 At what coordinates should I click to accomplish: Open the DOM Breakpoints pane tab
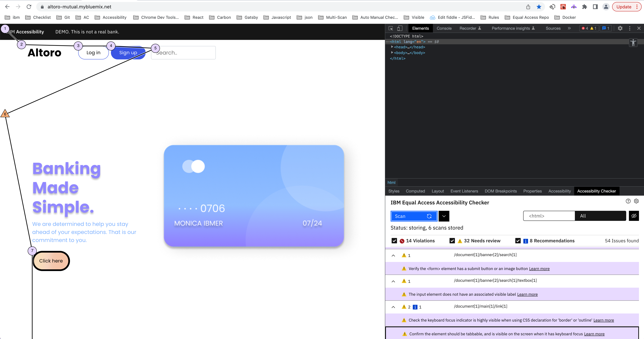tap(501, 191)
